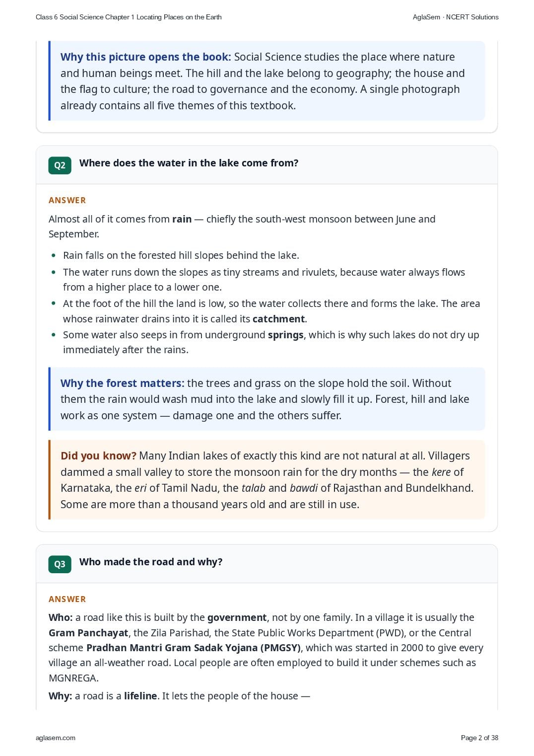The width and height of the screenshot is (534, 756).
Task: Click the 'Why this picture opens the book:' heading
Action: pos(145,57)
